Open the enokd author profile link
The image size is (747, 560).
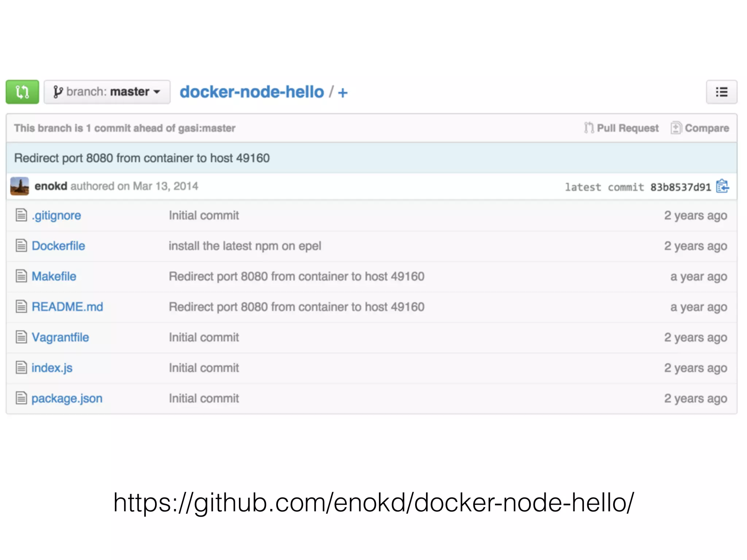click(x=51, y=186)
